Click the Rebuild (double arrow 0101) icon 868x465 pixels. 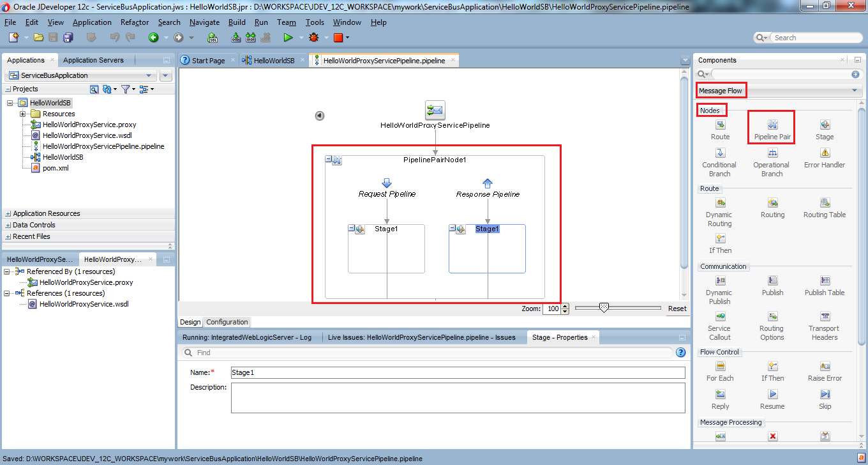coord(252,38)
